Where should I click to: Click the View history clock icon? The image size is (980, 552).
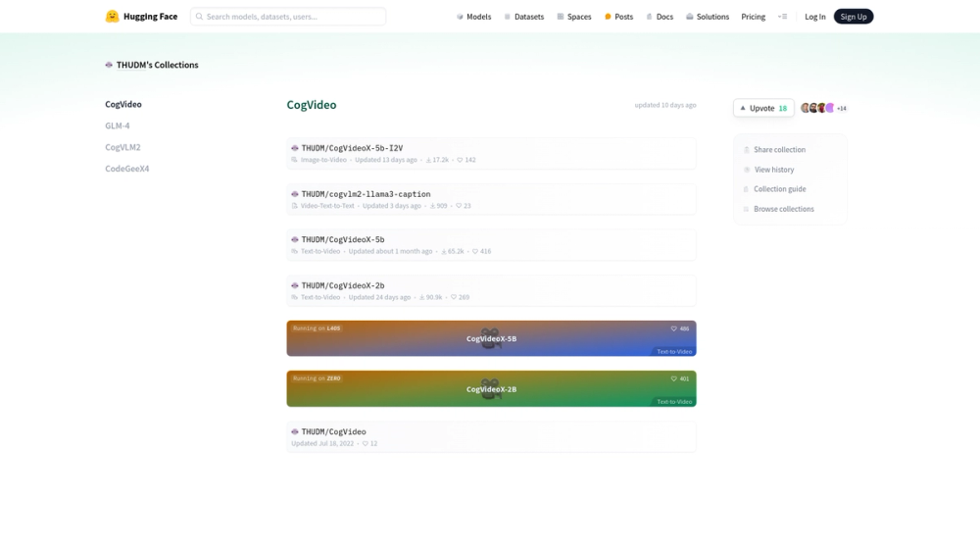click(x=746, y=170)
